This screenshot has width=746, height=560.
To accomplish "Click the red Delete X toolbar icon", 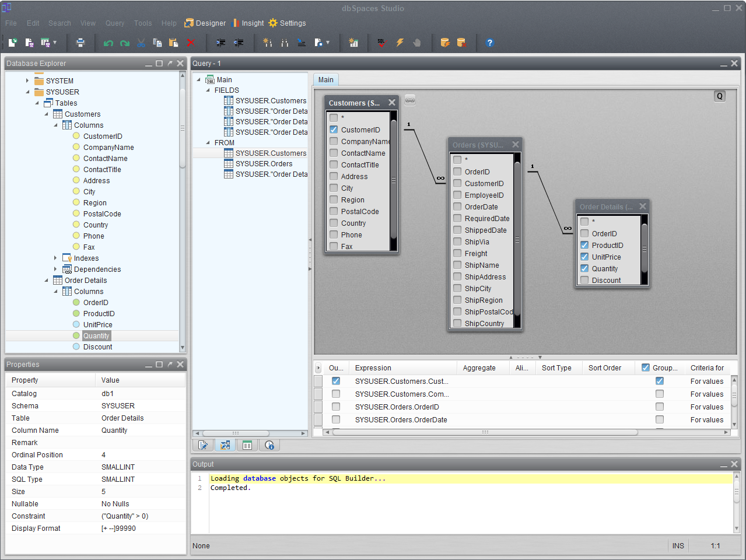I will (x=191, y=43).
